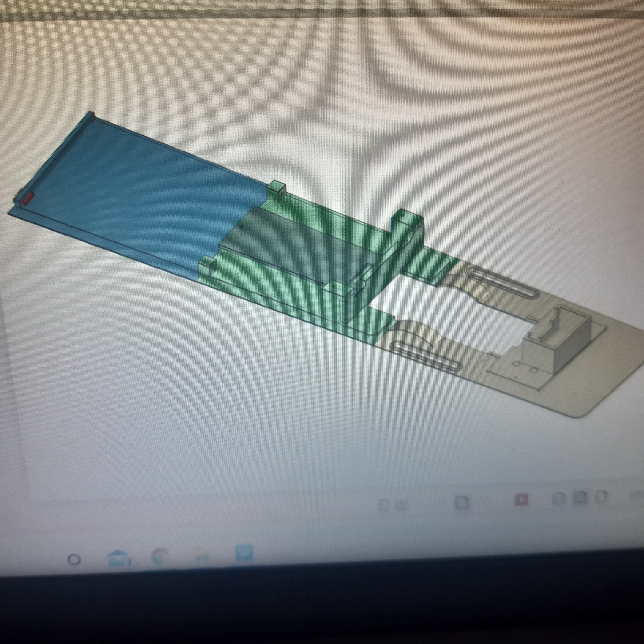
Task: Click the red play icon in the bottom toolbar
Action: click(x=522, y=499)
